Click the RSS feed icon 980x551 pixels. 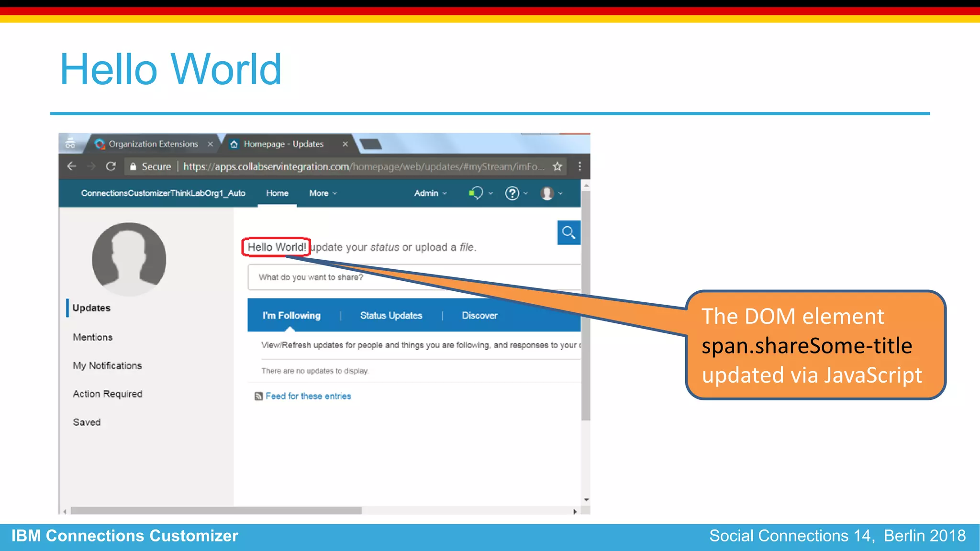(x=258, y=396)
